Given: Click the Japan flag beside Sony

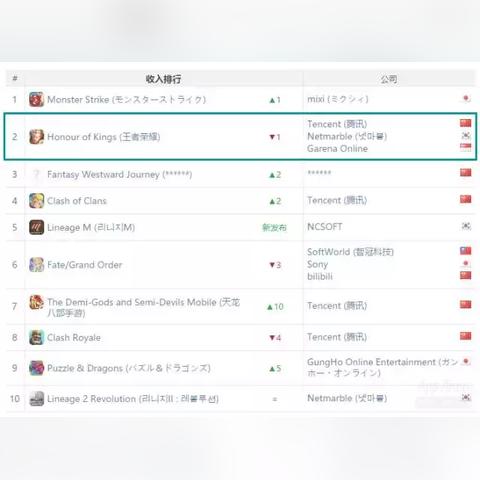Looking at the screenshot, I should click(x=466, y=264).
